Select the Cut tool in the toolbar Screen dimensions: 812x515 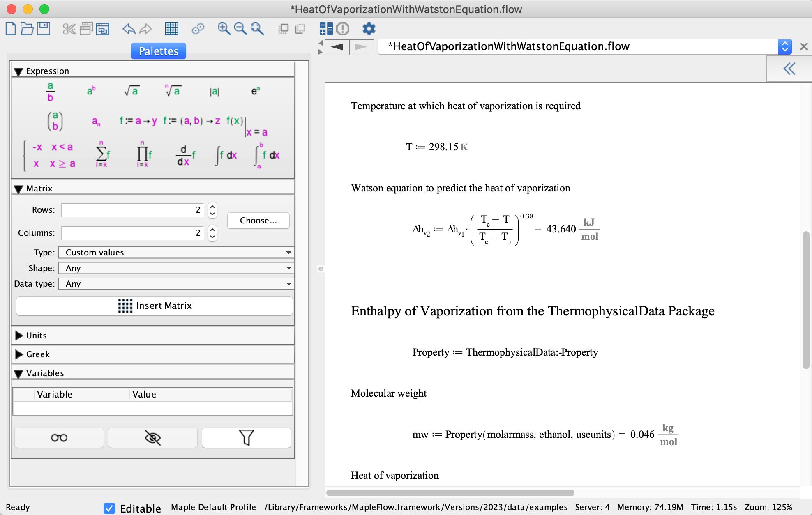[68, 29]
